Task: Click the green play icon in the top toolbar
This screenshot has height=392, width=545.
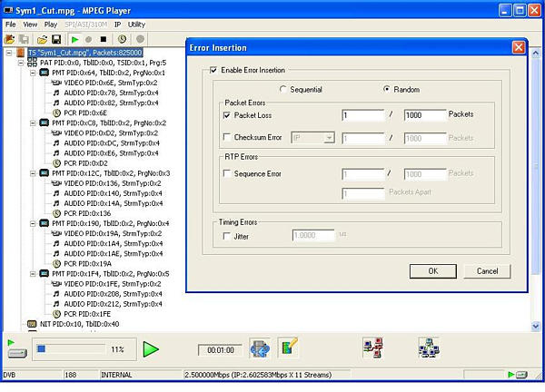Action: [x=74, y=39]
